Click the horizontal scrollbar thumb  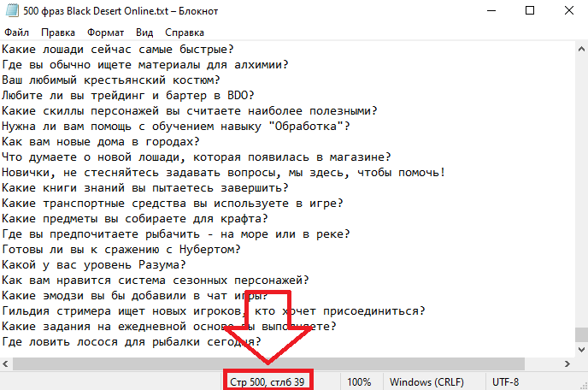click(x=268, y=363)
